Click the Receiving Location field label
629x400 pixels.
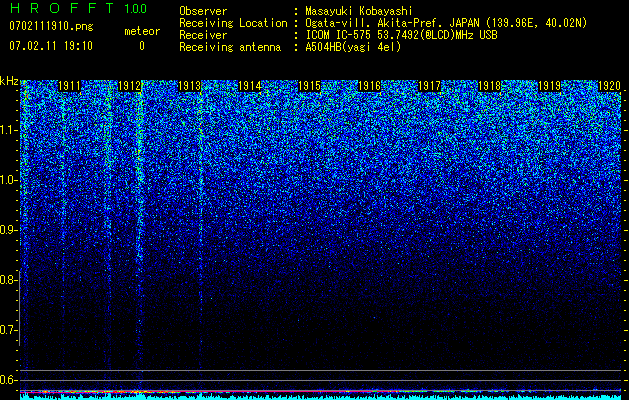point(233,23)
